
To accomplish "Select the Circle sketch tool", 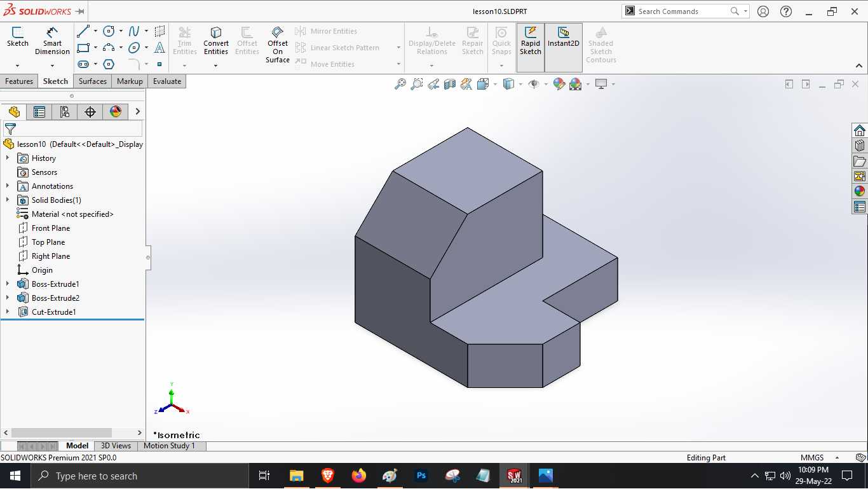I will [109, 31].
